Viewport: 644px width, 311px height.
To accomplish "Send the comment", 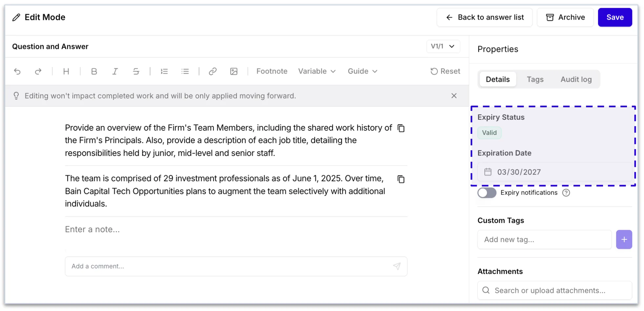I will click(397, 266).
